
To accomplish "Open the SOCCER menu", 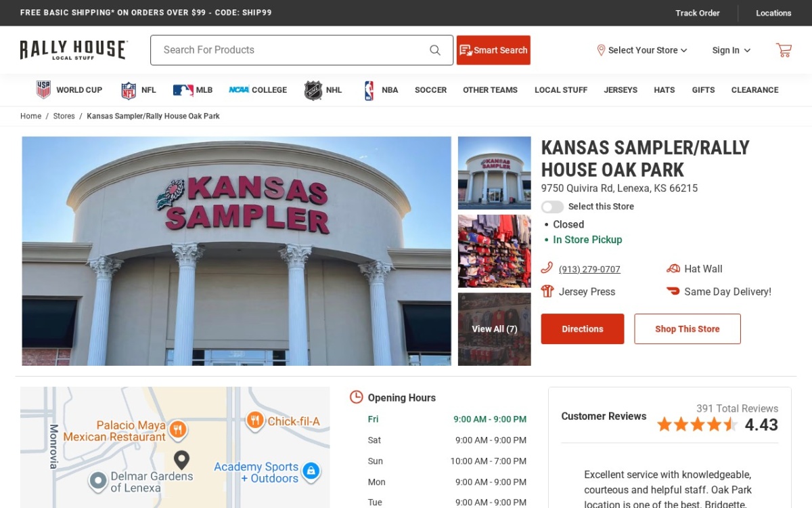I will click(x=430, y=90).
